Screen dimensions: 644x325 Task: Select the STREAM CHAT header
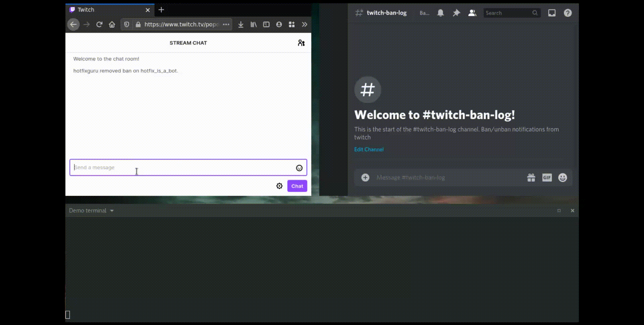tap(188, 43)
